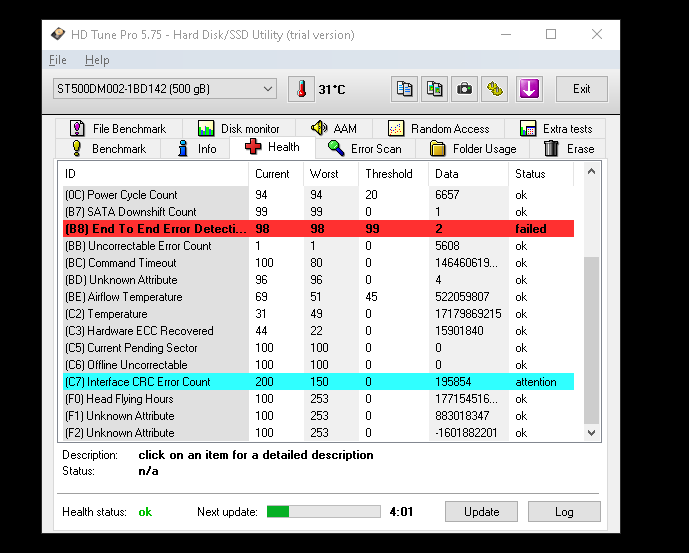Click the Current column header

[x=276, y=174]
